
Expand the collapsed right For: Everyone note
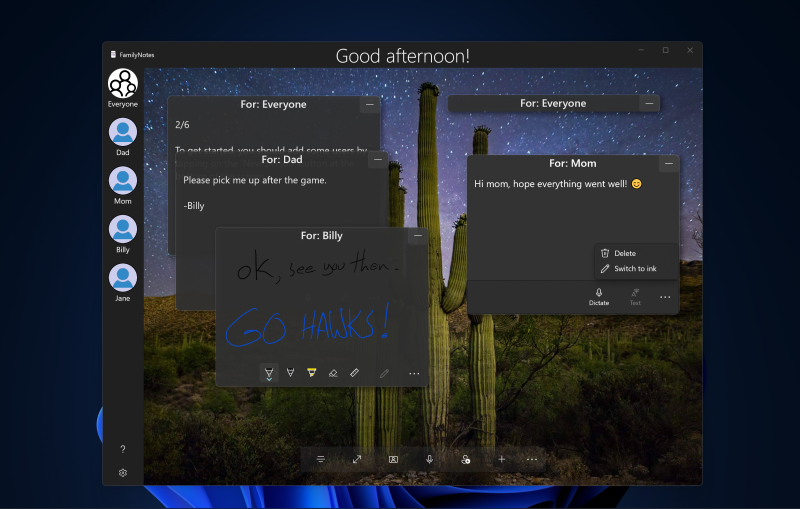(x=649, y=104)
